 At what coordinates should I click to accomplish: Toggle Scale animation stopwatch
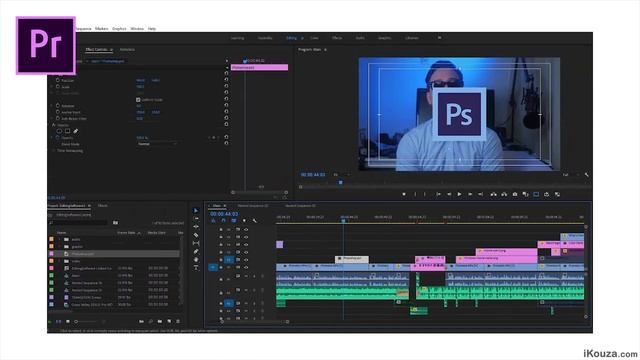pos(58,87)
